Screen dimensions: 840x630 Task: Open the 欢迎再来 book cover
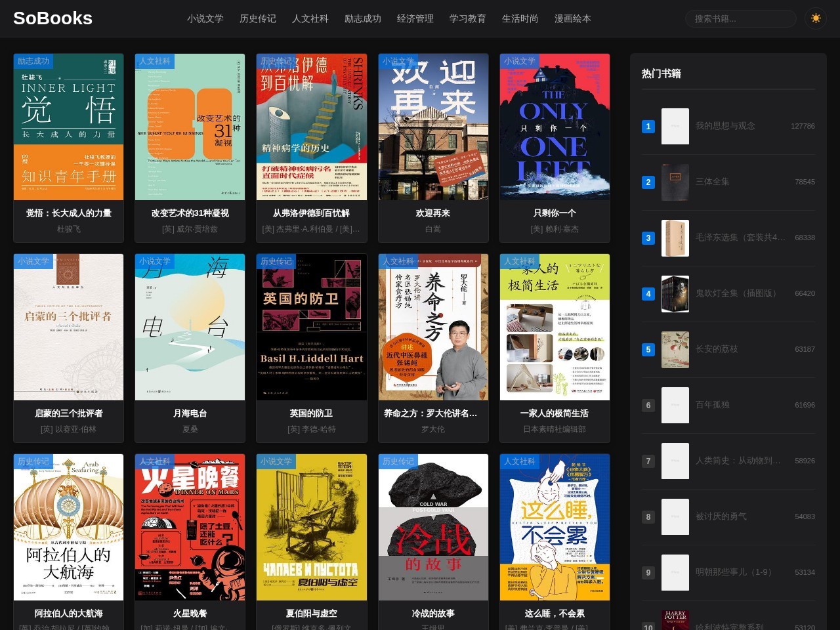point(433,127)
